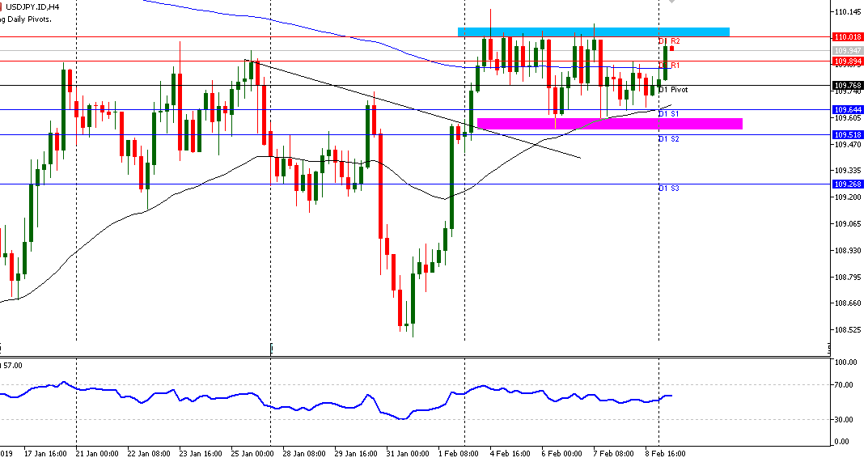Click the RSI 100.00 scale value
868x462 pixels.
coord(846,362)
